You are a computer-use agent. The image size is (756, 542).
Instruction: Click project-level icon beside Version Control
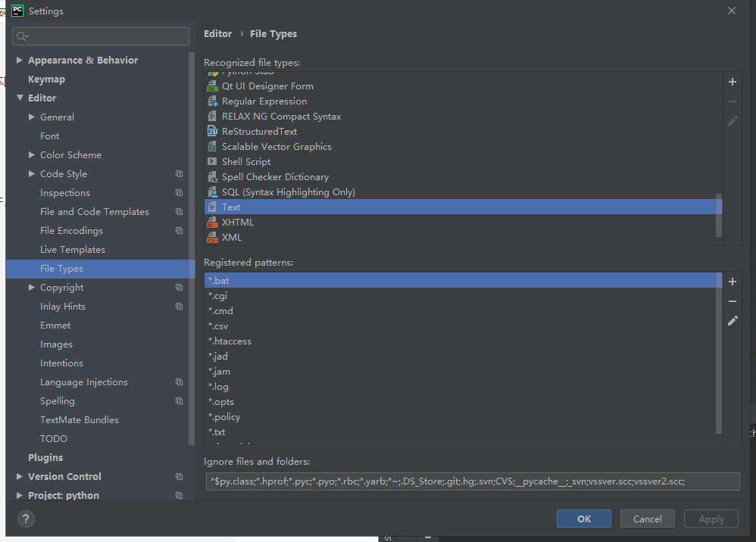179,476
